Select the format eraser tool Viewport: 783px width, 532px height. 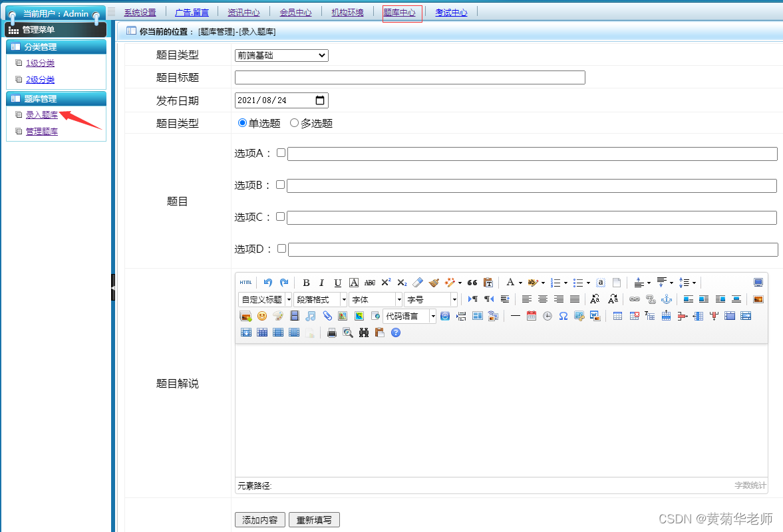[418, 283]
